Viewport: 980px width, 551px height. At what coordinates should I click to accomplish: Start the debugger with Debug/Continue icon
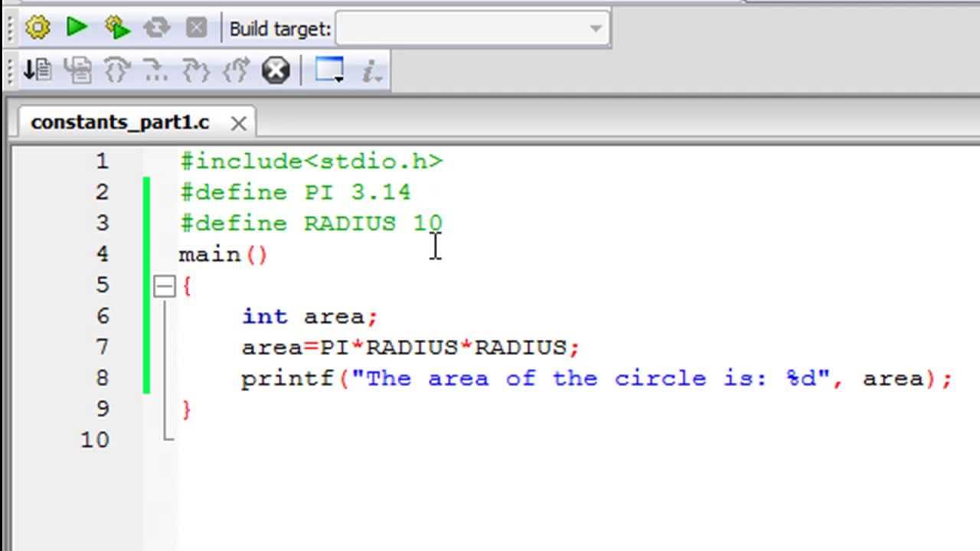[37, 70]
